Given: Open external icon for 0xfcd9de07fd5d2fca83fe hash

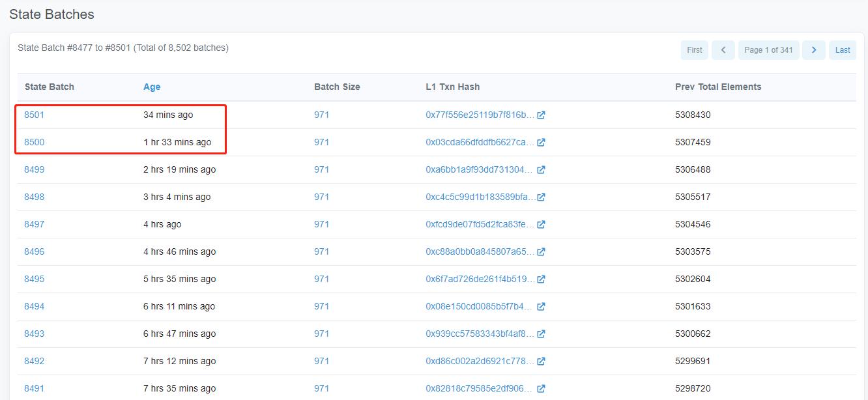Looking at the screenshot, I should click(x=541, y=225).
